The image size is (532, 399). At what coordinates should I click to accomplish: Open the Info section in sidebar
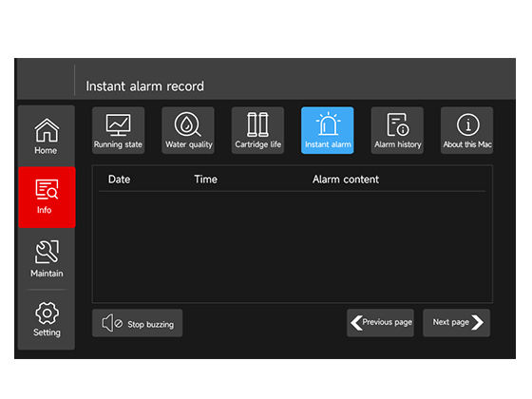point(47,197)
